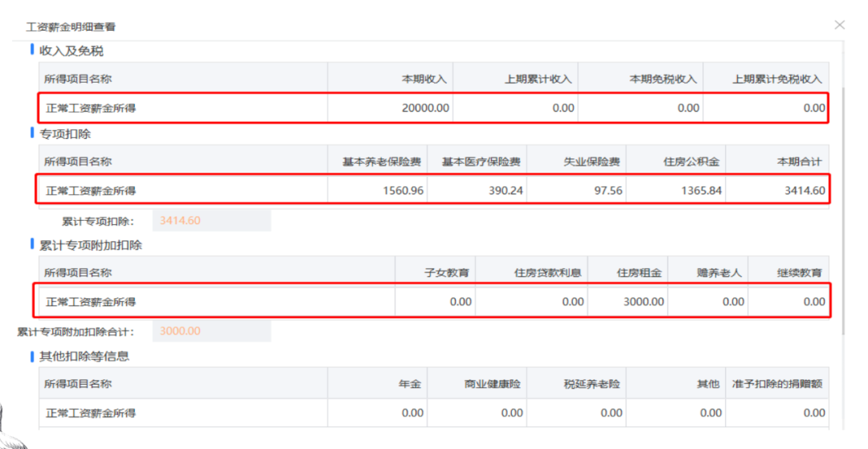Click the 住房租金 cell showing 3000.00
The image size is (868, 449).
[x=628, y=302]
